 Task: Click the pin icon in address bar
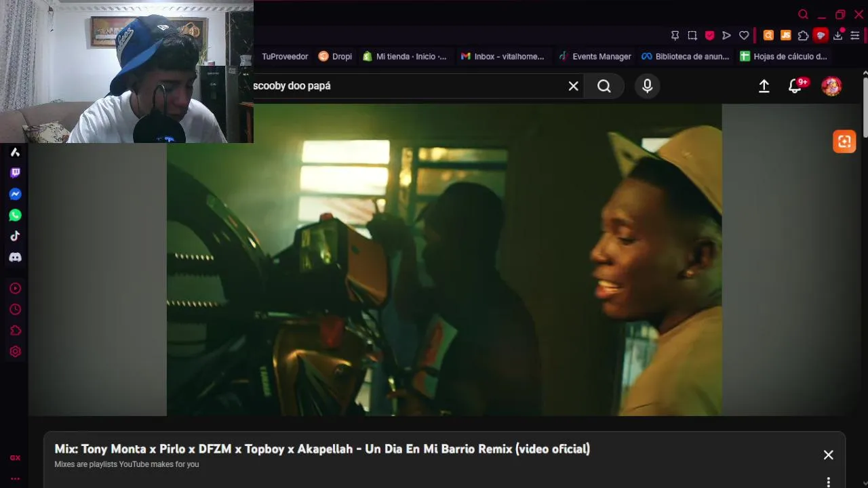[675, 35]
